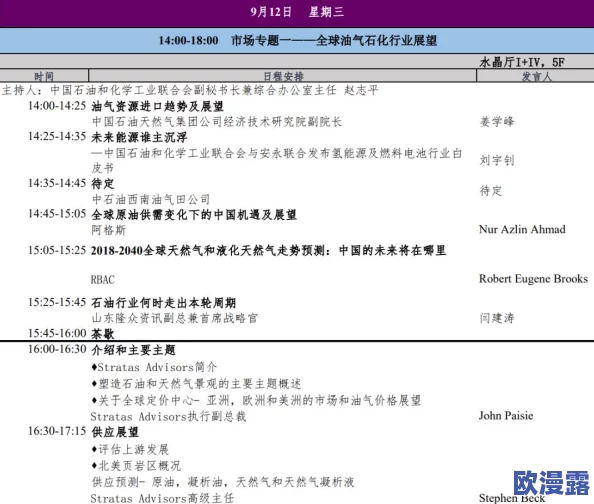
Task: Click venue text '水晶厅I+IV, 5F'
Action: (x=522, y=62)
